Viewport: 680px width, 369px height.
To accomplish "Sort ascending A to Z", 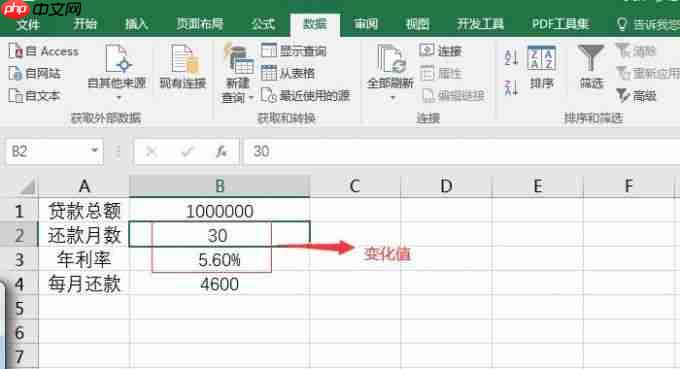I will pos(511,57).
